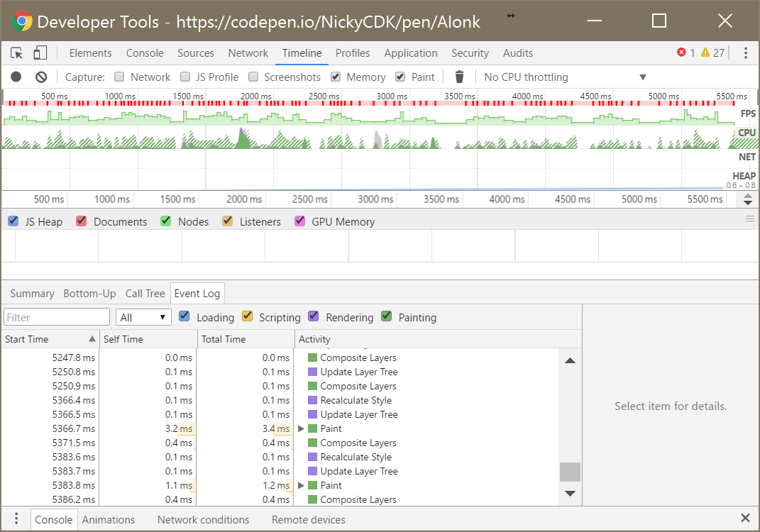Toggle the JS Heap counter checkbox
This screenshot has height=532, width=760.
pos(13,221)
